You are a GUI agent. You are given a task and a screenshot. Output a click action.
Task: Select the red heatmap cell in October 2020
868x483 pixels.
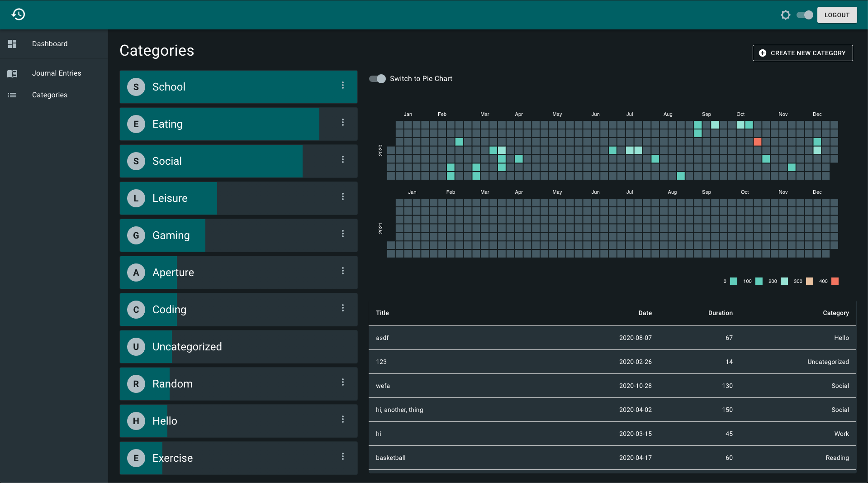pos(757,142)
